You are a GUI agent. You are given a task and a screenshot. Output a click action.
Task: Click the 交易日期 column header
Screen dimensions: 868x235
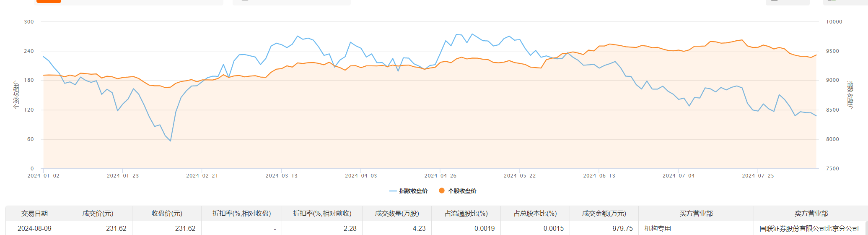pyautogui.click(x=34, y=214)
